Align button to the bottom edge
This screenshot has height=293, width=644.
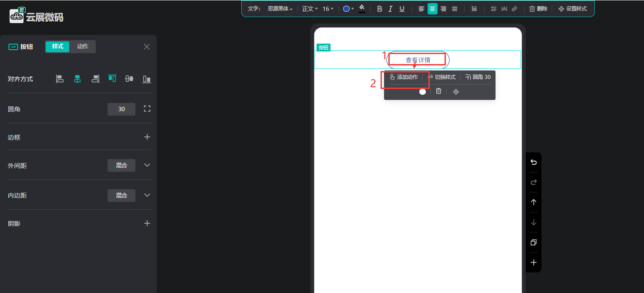coord(147,79)
